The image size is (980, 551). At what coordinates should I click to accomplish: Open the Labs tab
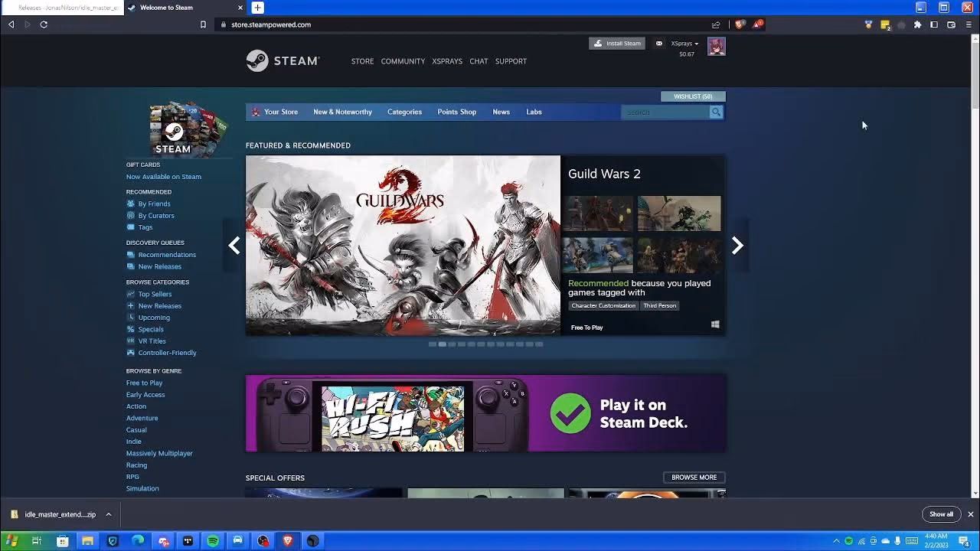pos(534,112)
